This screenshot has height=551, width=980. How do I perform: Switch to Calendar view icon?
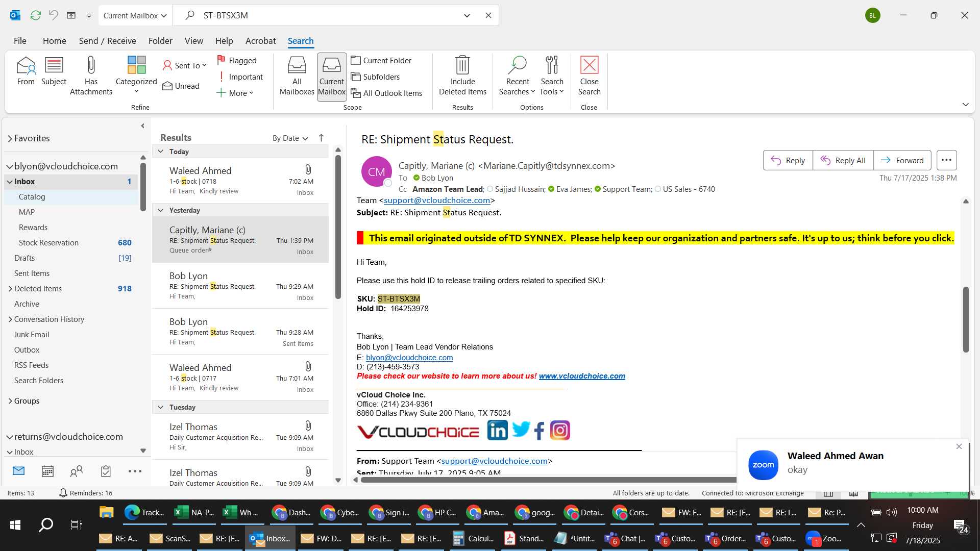point(47,471)
